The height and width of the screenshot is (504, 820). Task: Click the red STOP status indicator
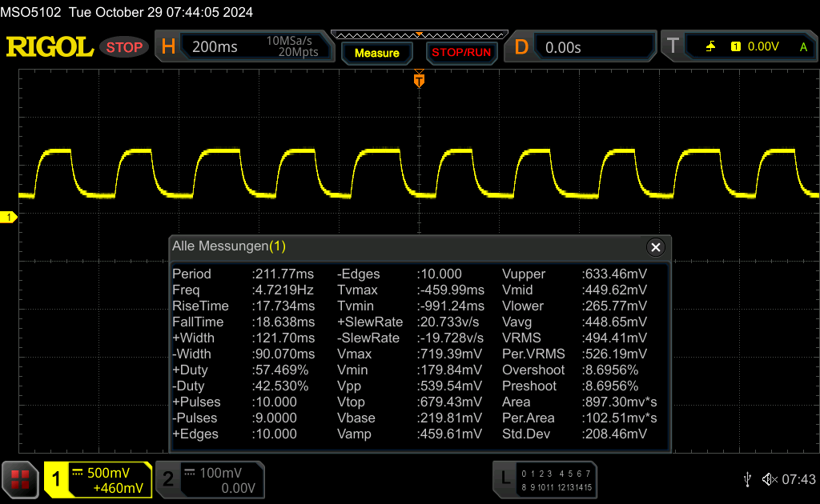124,47
